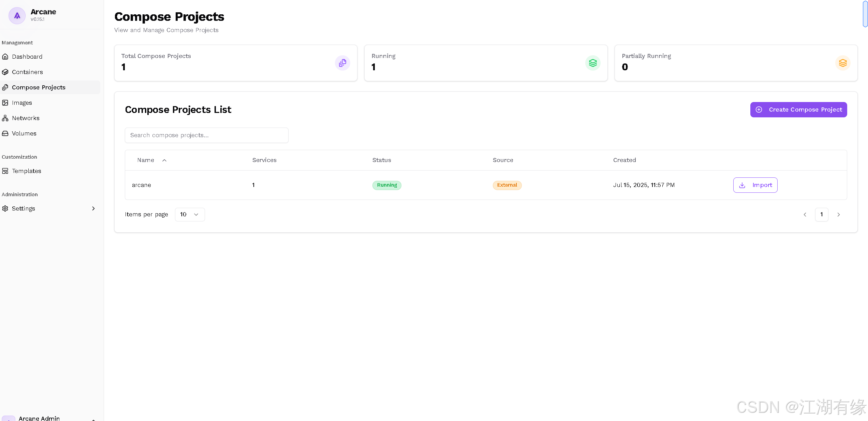The height and width of the screenshot is (421, 868).
Task: Click the Containers box icon
Action: tap(5, 72)
